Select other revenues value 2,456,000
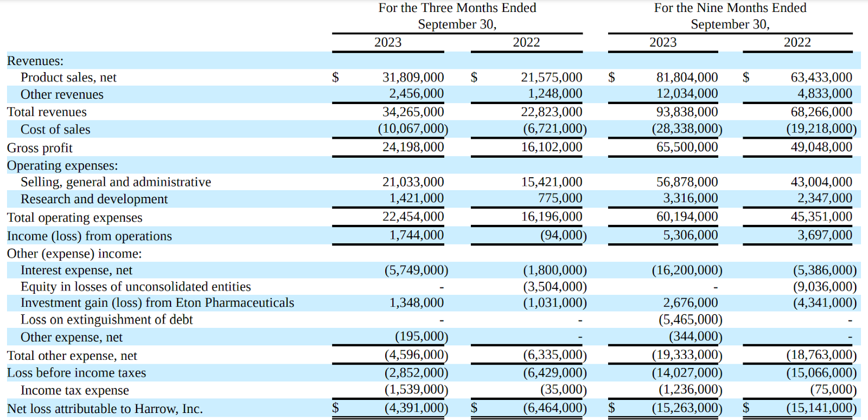 point(416,93)
